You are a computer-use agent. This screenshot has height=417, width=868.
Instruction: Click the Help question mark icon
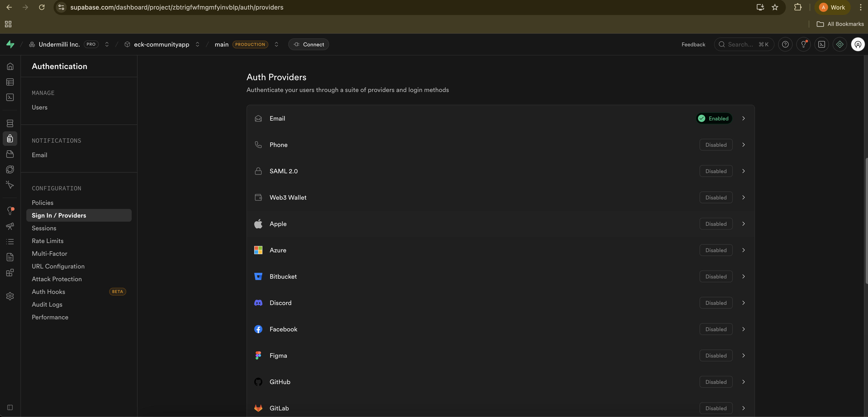click(785, 45)
